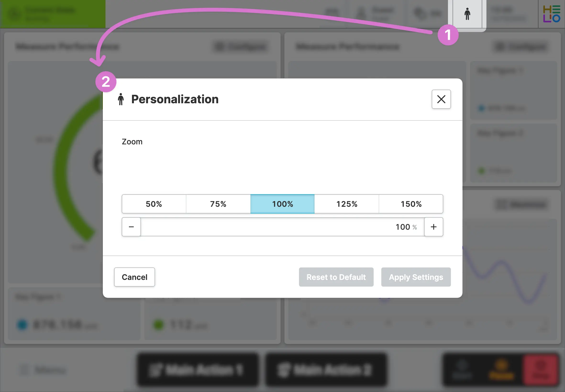
Task: Switch zoom to 125%
Action: [347, 204]
